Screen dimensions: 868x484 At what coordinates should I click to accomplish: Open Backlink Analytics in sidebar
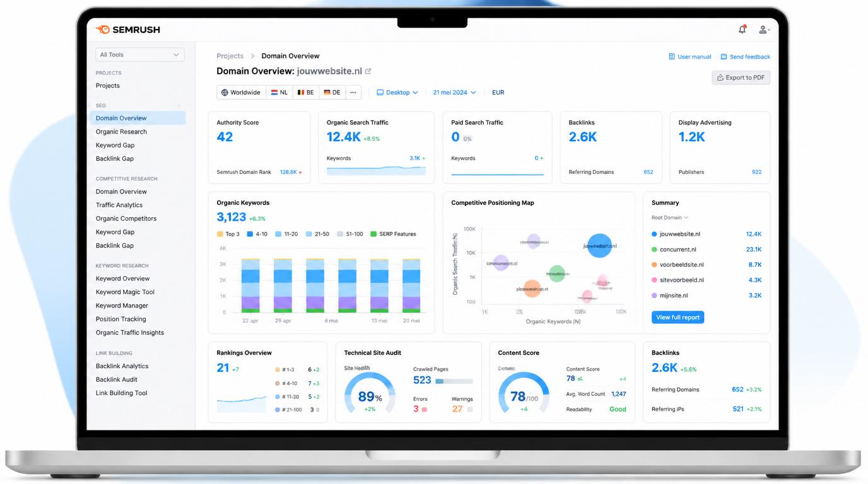(122, 366)
